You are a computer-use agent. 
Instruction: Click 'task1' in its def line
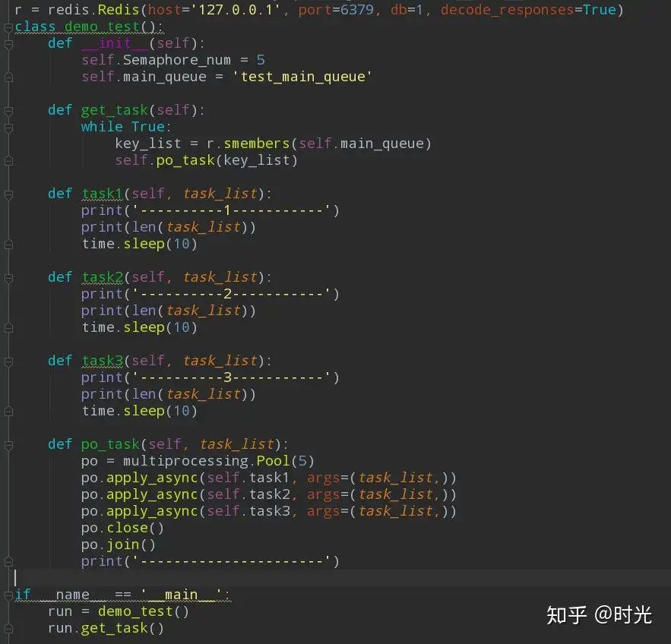103,194
